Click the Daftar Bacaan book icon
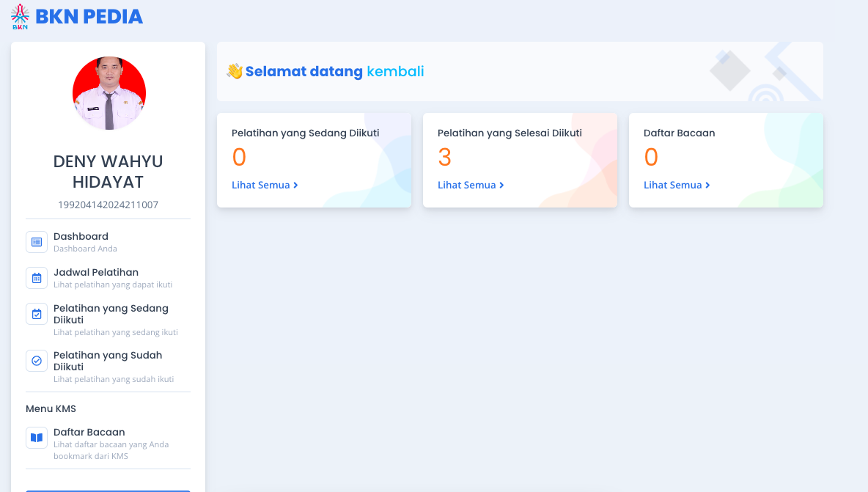 pos(37,438)
